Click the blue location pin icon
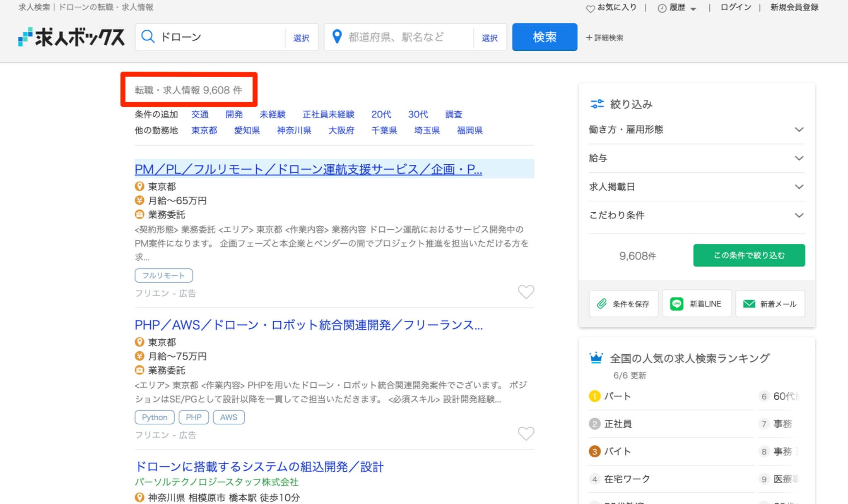 point(337,36)
